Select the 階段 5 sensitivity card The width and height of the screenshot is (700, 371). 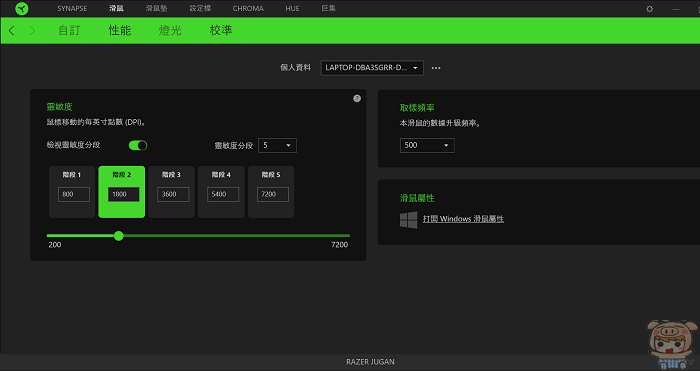coord(271,192)
